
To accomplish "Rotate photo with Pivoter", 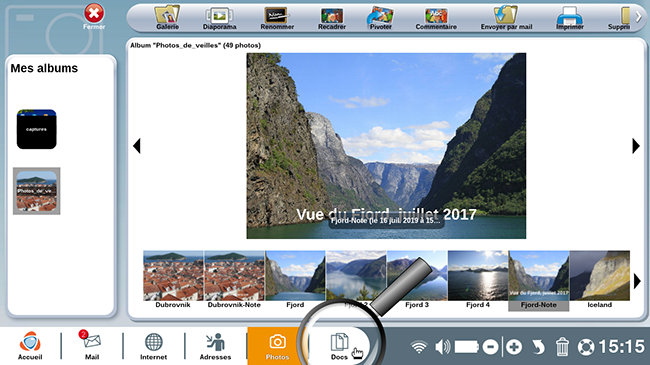I will [x=380, y=17].
